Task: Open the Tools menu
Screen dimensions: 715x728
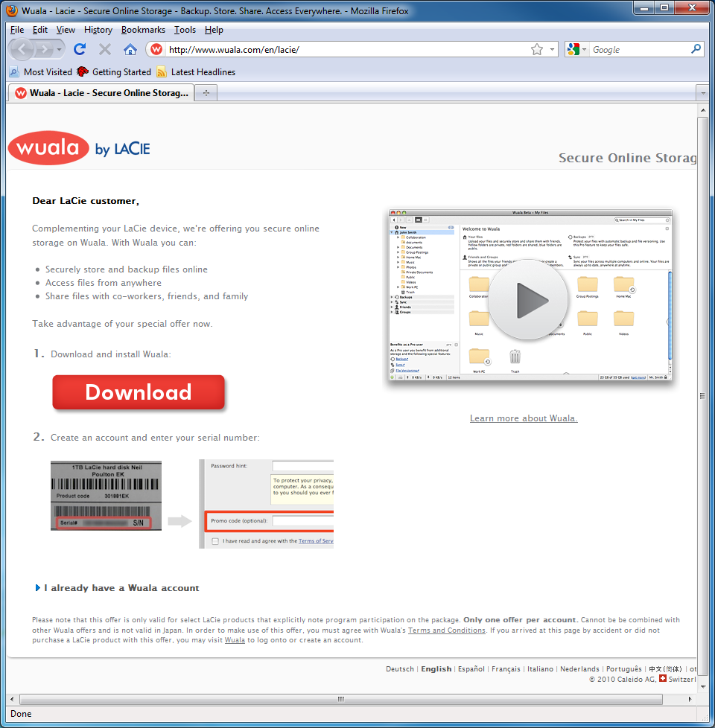Action: pyautogui.click(x=185, y=30)
